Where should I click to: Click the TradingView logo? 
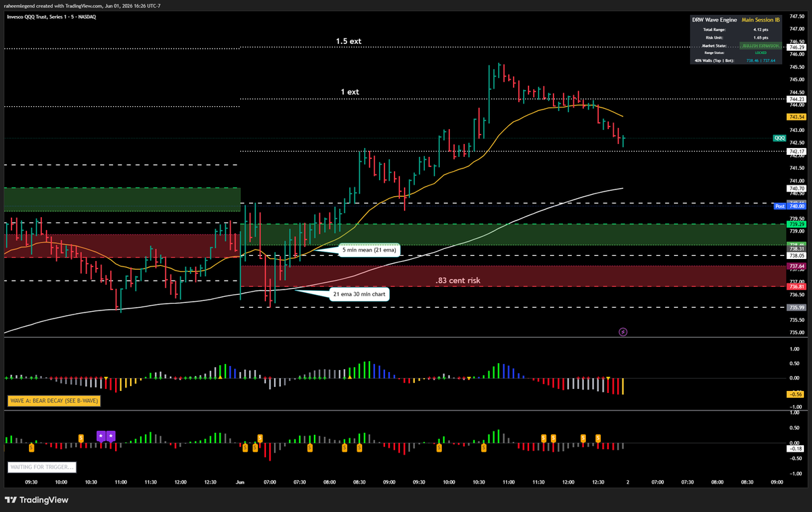(37, 500)
